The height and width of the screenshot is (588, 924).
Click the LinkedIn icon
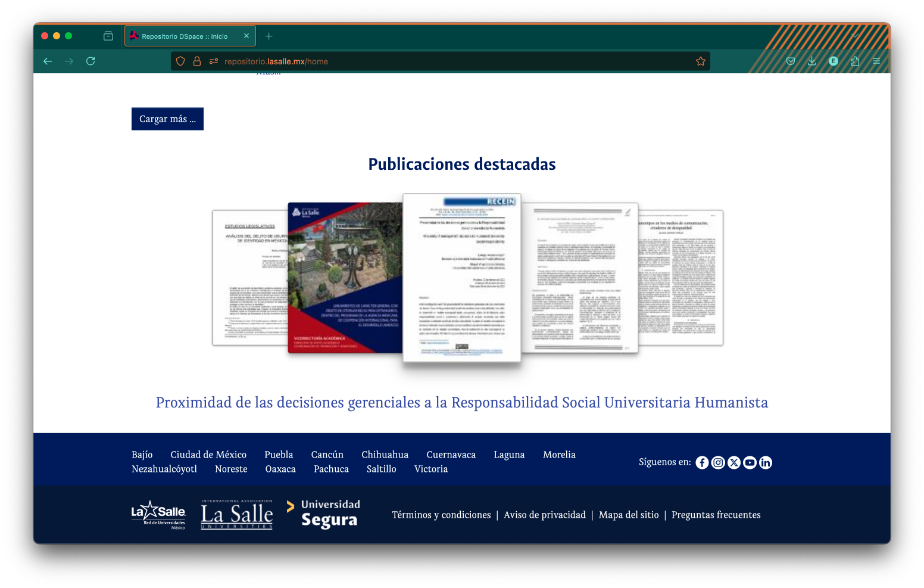pos(766,463)
